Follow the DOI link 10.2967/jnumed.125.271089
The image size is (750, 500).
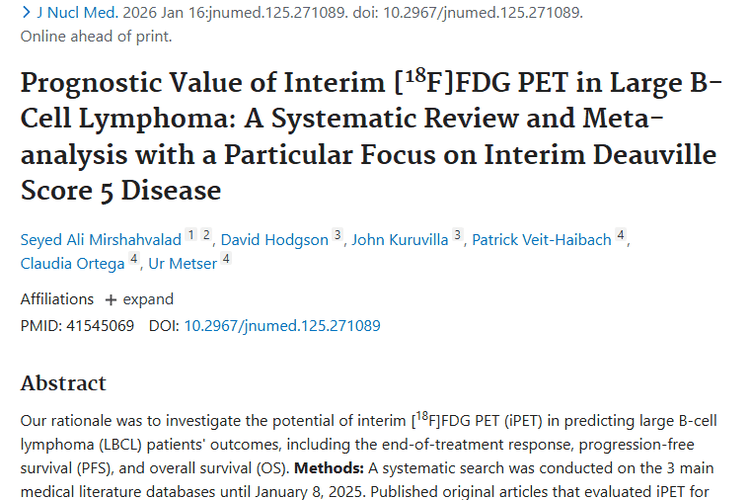click(x=282, y=325)
